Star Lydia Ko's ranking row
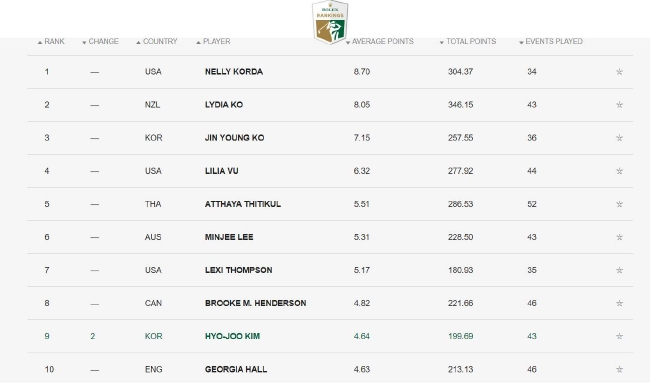Screen dimensions: 650x383 [x=619, y=104]
